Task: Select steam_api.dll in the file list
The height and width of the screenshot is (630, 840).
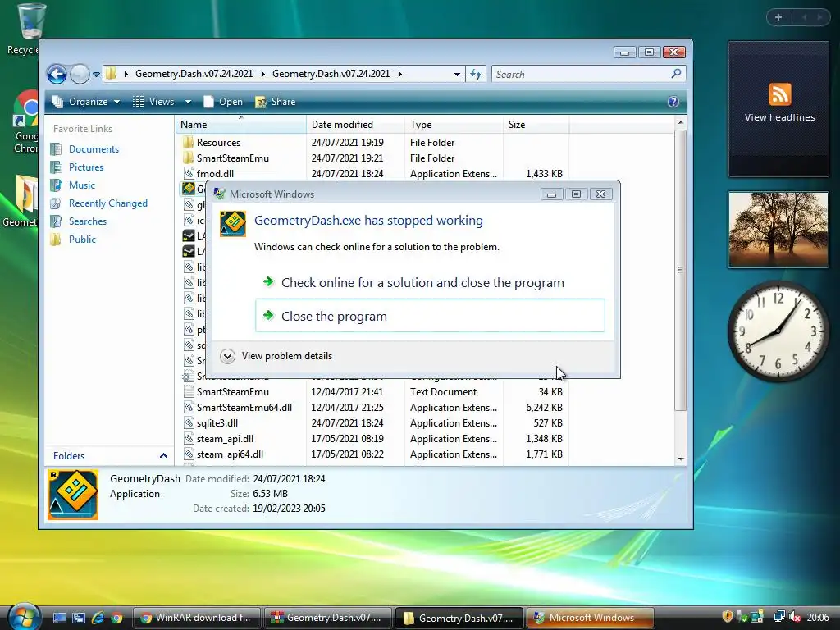Action: pyautogui.click(x=225, y=439)
